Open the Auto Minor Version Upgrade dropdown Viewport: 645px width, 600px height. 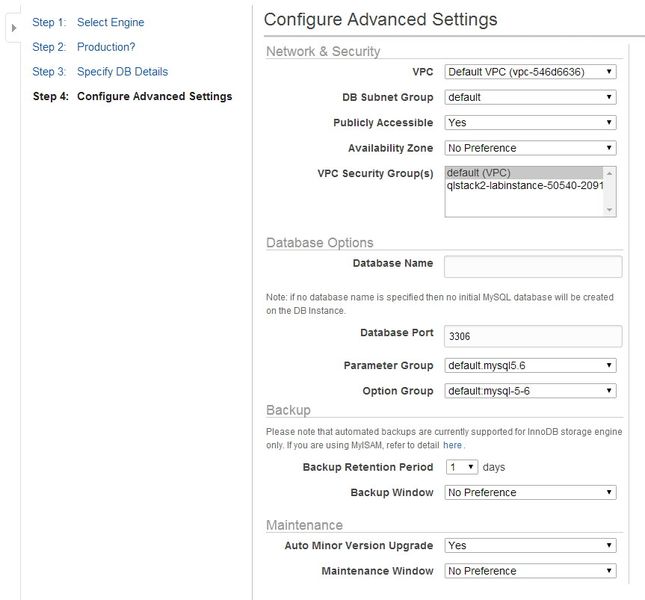pos(530,546)
